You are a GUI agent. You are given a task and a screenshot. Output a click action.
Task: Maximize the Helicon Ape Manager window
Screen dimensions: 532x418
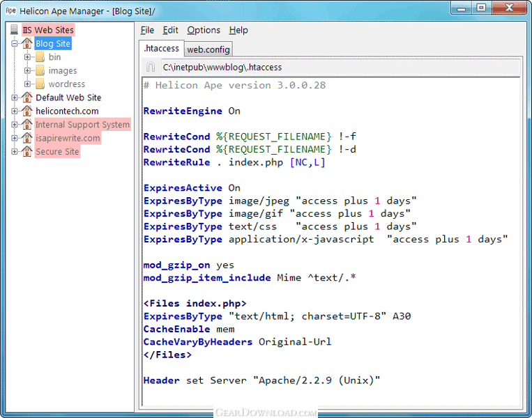pyautogui.click(x=481, y=8)
